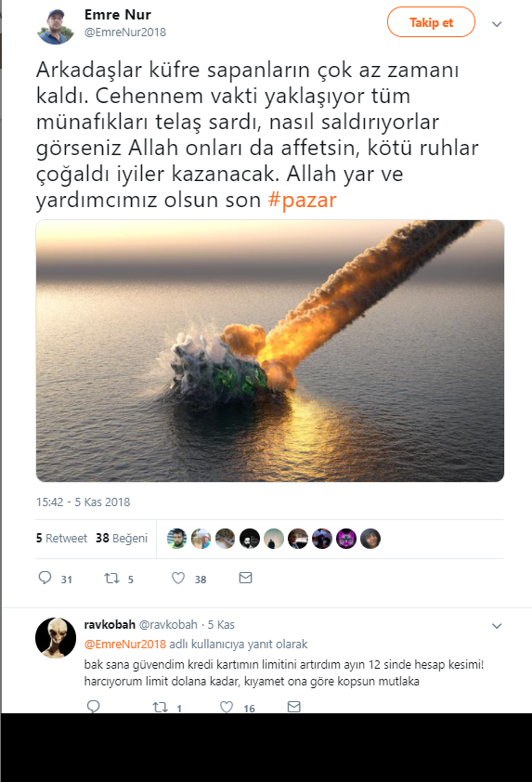
Task: View the 5 Retweet list
Action: [x=61, y=538]
